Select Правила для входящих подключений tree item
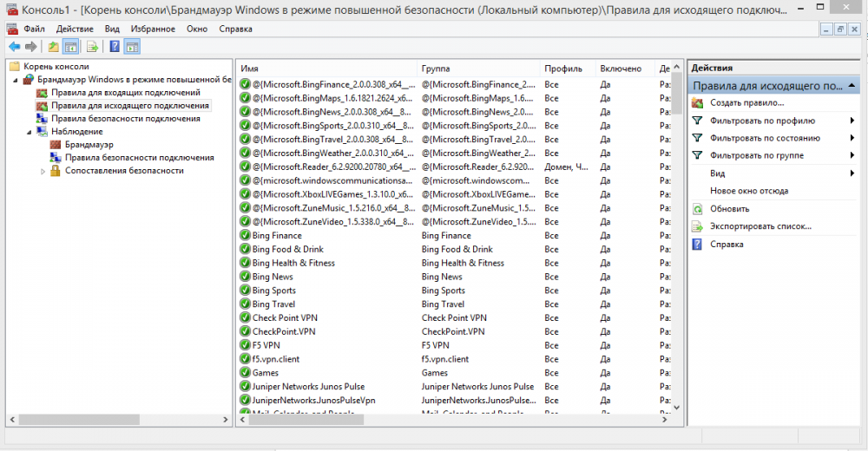Image resolution: width=868 pixels, height=451 pixels. (126, 93)
